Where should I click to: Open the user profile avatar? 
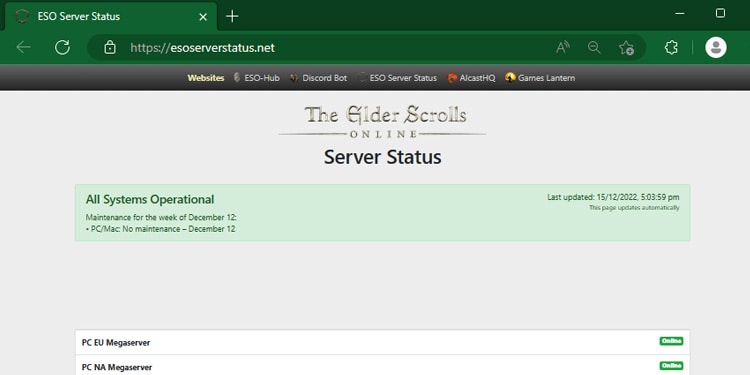tap(716, 47)
